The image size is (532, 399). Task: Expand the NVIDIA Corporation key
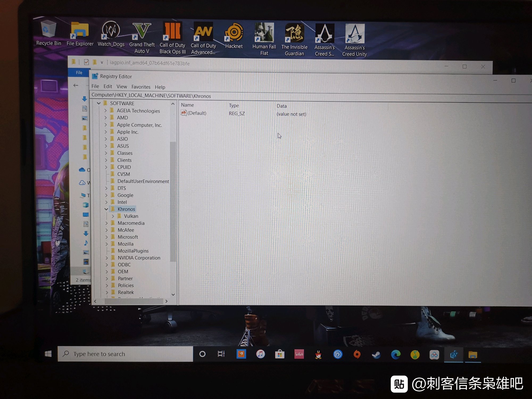(x=106, y=258)
